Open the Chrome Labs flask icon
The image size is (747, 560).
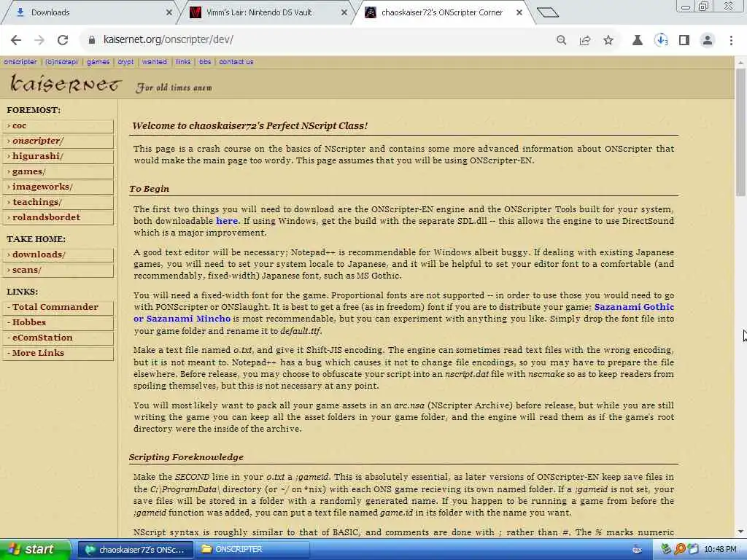638,40
